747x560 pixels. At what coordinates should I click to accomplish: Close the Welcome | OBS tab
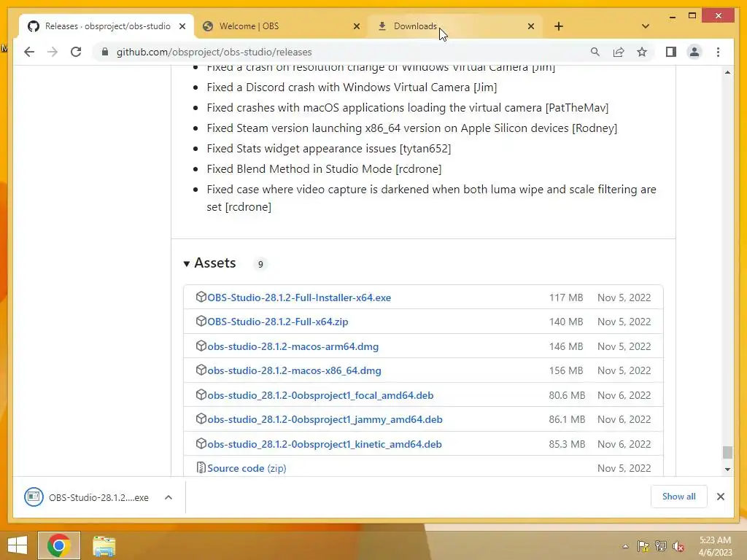coord(356,26)
